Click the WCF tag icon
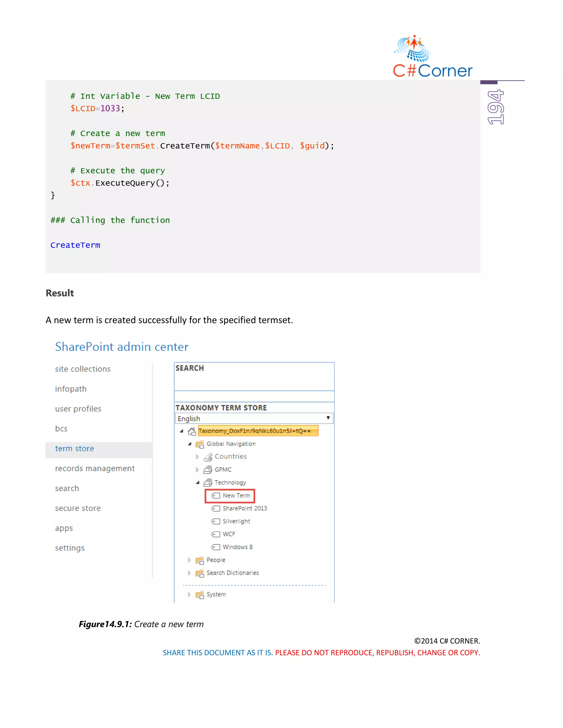Image resolution: width=563 pixels, height=728 pixels. 216,534
